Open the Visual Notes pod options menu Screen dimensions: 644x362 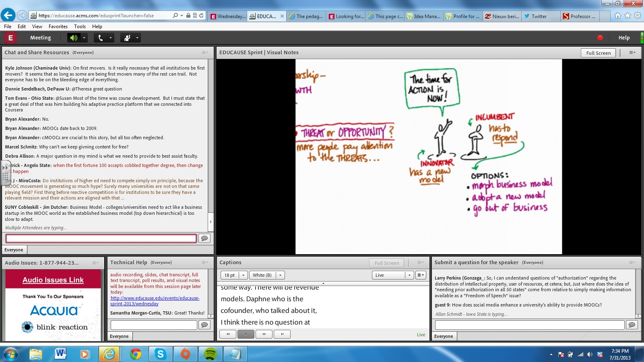(x=632, y=53)
